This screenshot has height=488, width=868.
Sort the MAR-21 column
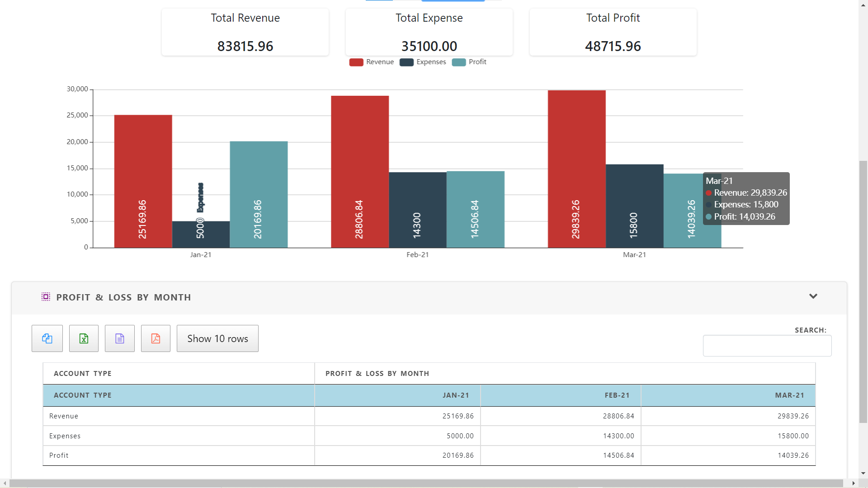[789, 395]
